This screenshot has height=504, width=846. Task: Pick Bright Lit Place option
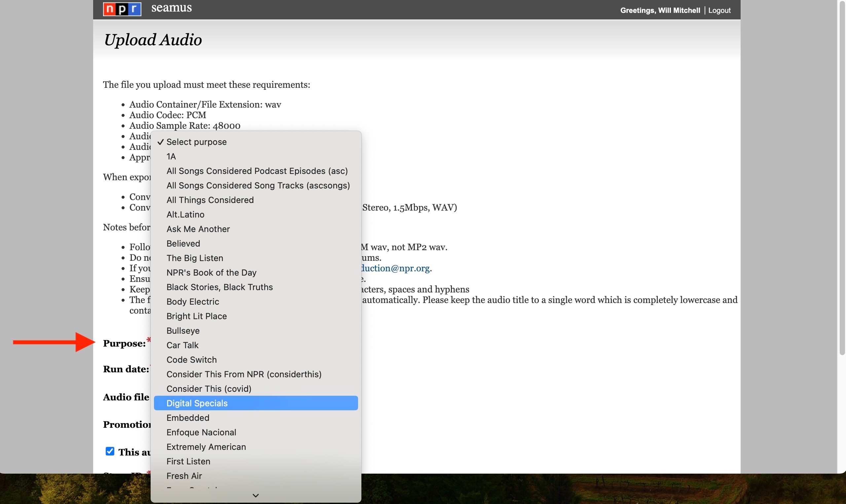[256, 316]
